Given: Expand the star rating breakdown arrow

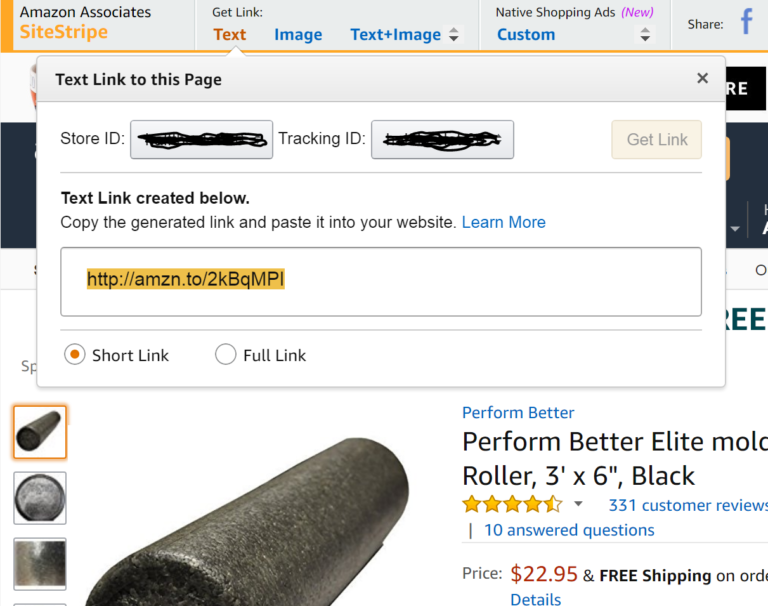Looking at the screenshot, I should tap(578, 504).
